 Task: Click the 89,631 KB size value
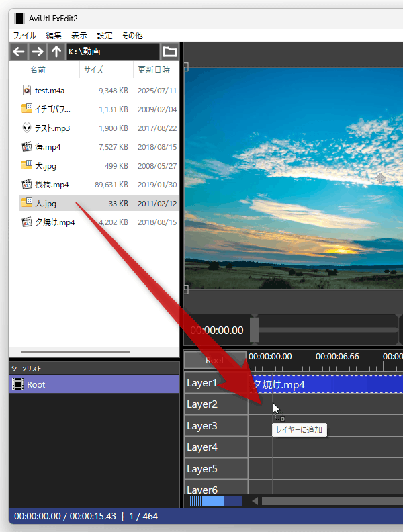111,185
